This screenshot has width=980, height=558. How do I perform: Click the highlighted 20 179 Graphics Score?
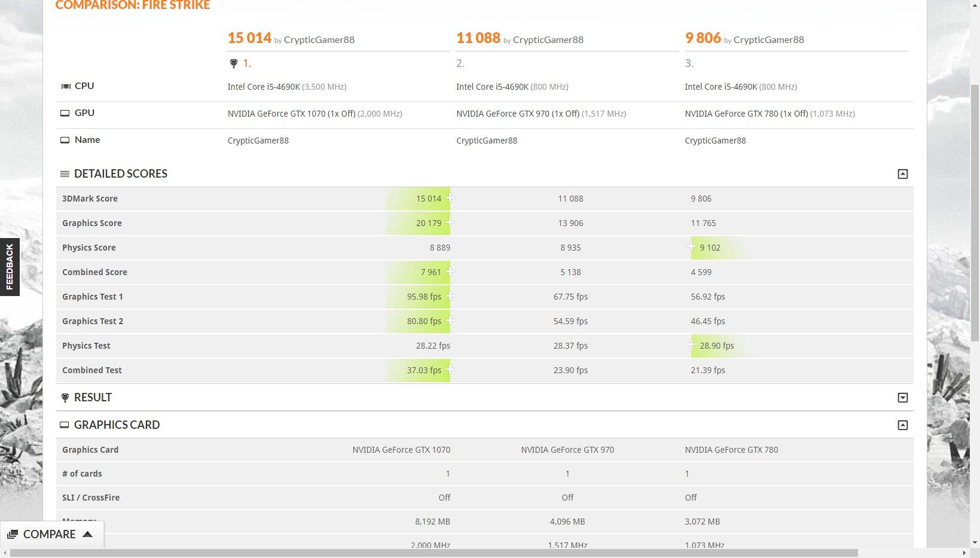(x=428, y=223)
